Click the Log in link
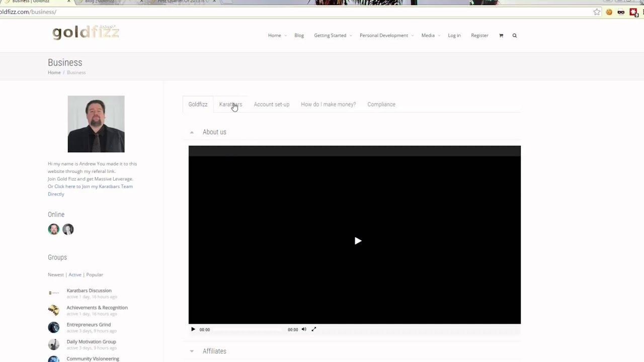 click(x=454, y=36)
